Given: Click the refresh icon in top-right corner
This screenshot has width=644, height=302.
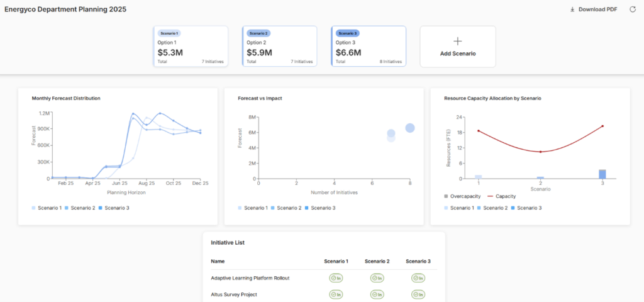Looking at the screenshot, I should [633, 9].
